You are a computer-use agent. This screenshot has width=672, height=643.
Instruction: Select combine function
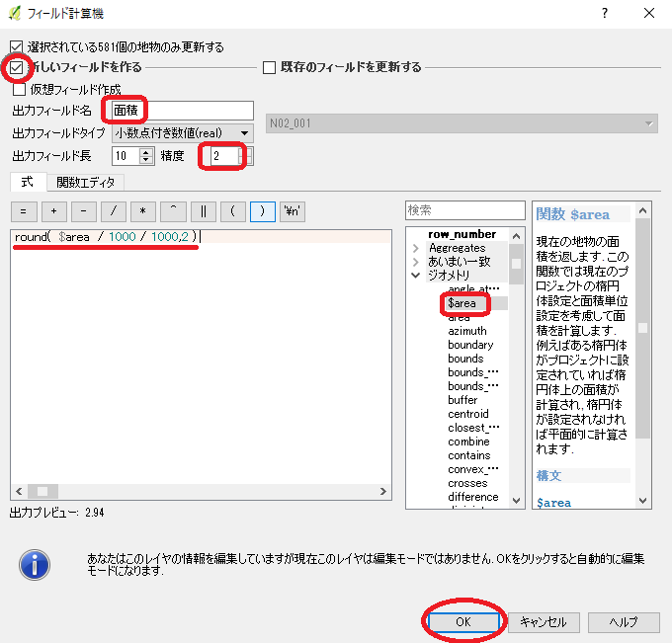click(x=468, y=442)
